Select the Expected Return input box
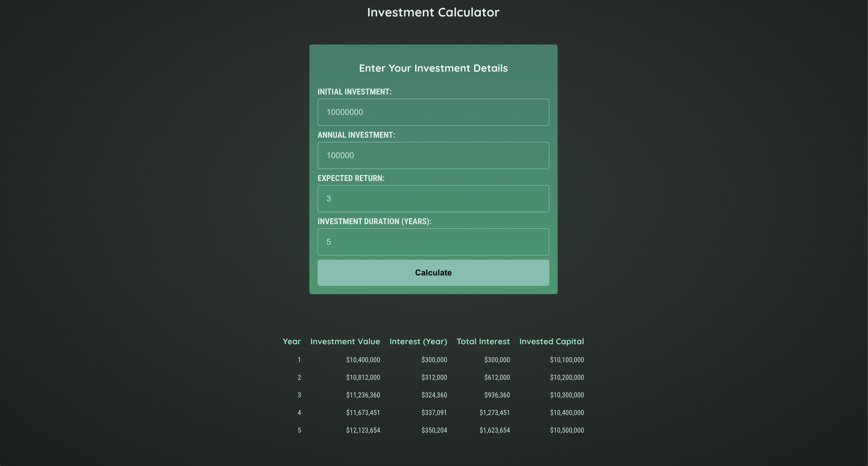The image size is (868, 466). click(x=433, y=199)
